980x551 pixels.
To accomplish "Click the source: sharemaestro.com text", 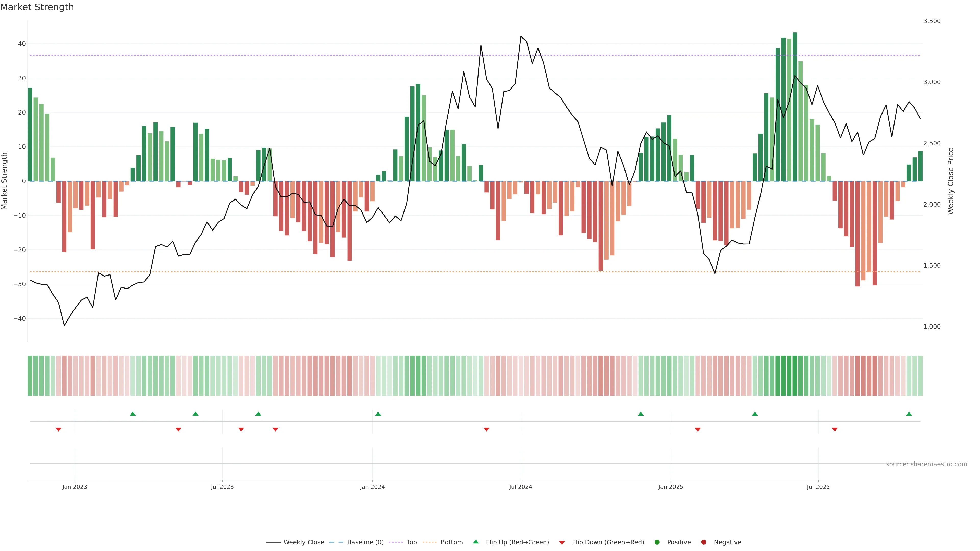I will pos(926,464).
